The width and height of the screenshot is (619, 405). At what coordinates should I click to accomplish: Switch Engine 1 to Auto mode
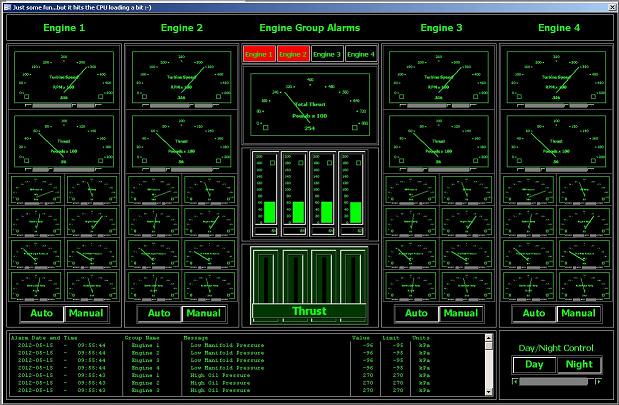pyautogui.click(x=40, y=313)
